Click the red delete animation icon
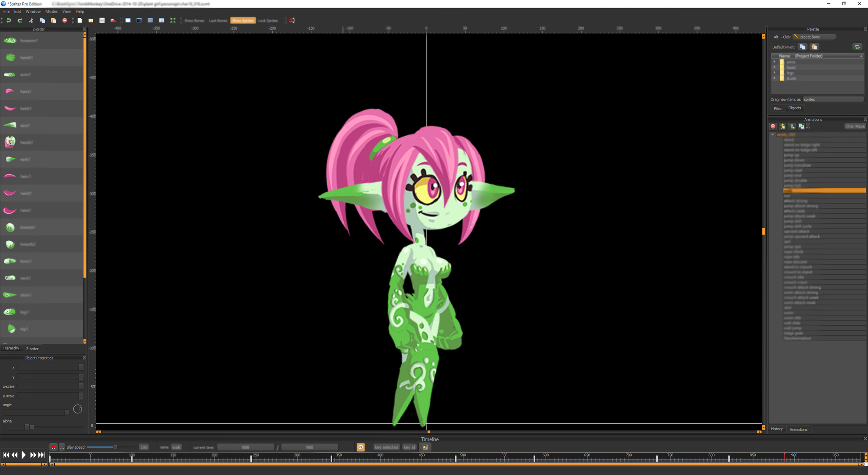Screen dimensions: 868x475 pyautogui.click(x=773, y=126)
